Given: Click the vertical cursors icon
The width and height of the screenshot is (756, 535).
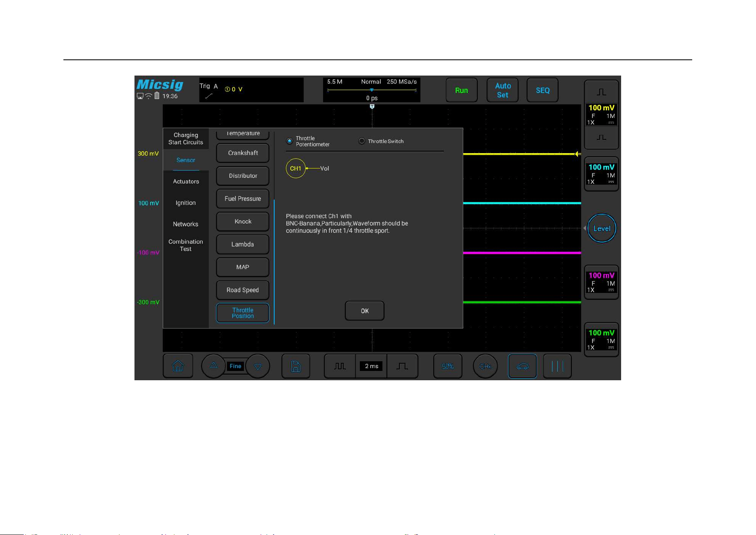Looking at the screenshot, I should pyautogui.click(x=557, y=366).
